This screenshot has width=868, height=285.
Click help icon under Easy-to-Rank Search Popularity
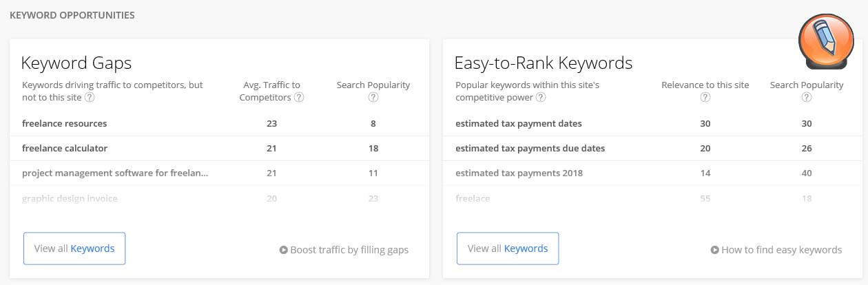click(807, 98)
